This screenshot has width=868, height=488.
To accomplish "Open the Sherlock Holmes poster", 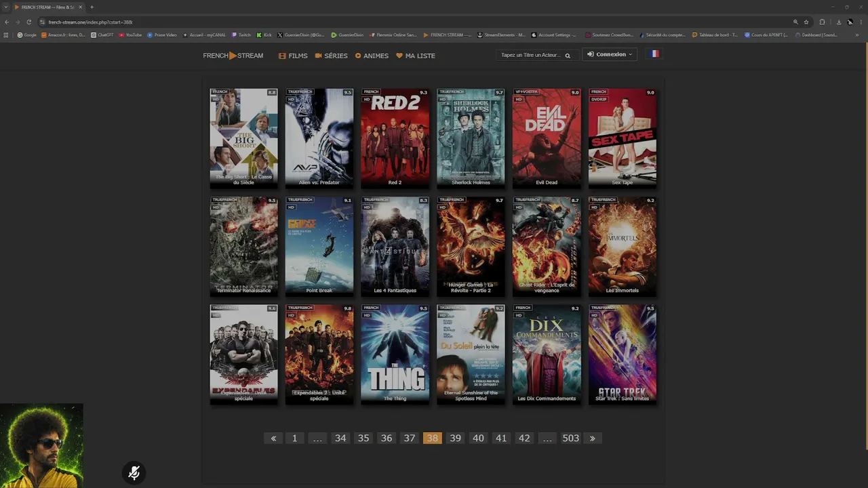I will pos(471,138).
